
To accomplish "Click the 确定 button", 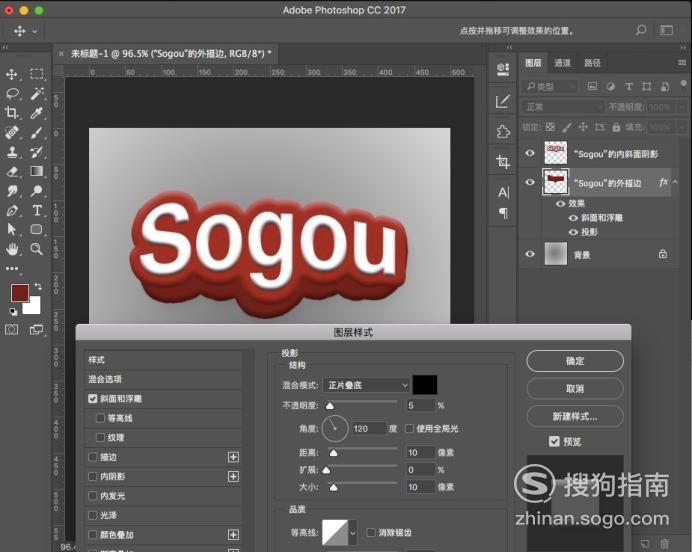I will [575, 361].
